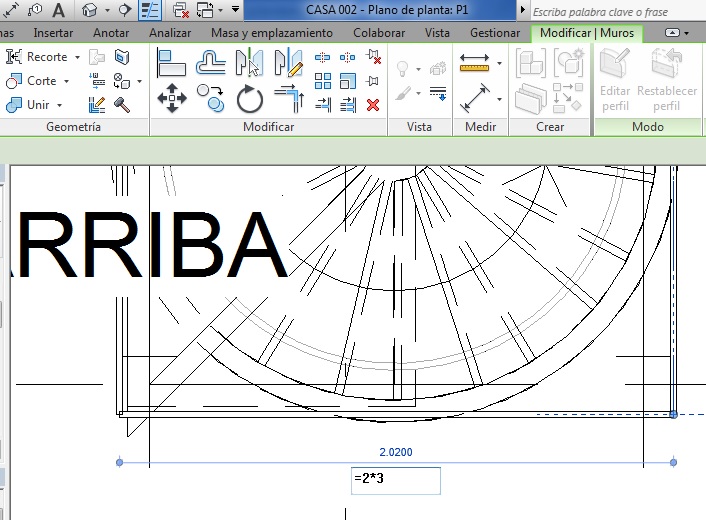This screenshot has height=520, width=706.
Task: Toggle Thin Lines in quick access toolbar
Action: [x=150, y=11]
